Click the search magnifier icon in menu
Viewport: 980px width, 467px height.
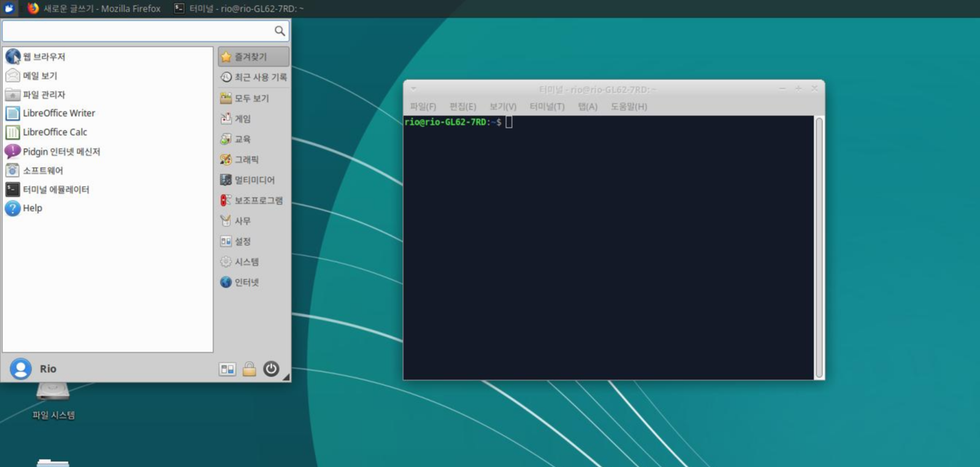click(x=280, y=31)
